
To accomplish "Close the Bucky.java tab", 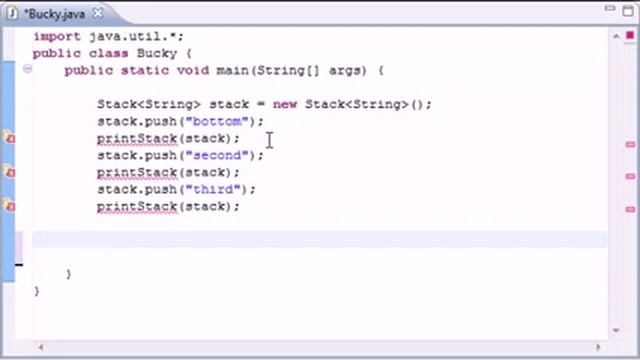I will pyautogui.click(x=98, y=13).
